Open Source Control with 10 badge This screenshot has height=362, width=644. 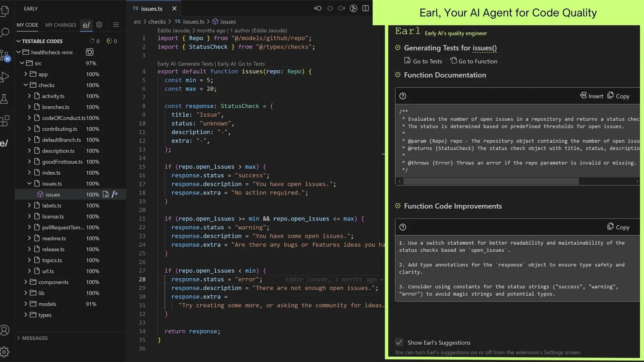(5, 55)
